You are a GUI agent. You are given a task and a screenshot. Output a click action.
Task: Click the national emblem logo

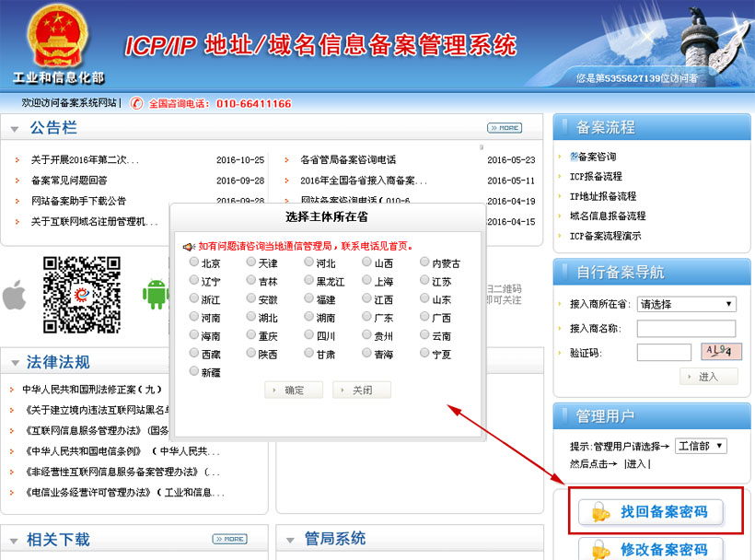[57, 37]
